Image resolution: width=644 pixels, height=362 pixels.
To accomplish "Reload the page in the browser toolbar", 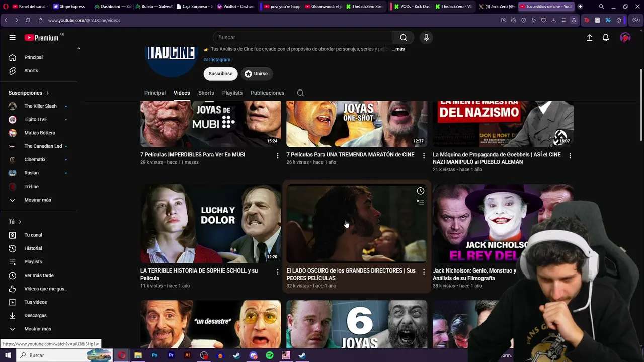I will pyautogui.click(x=27, y=20).
